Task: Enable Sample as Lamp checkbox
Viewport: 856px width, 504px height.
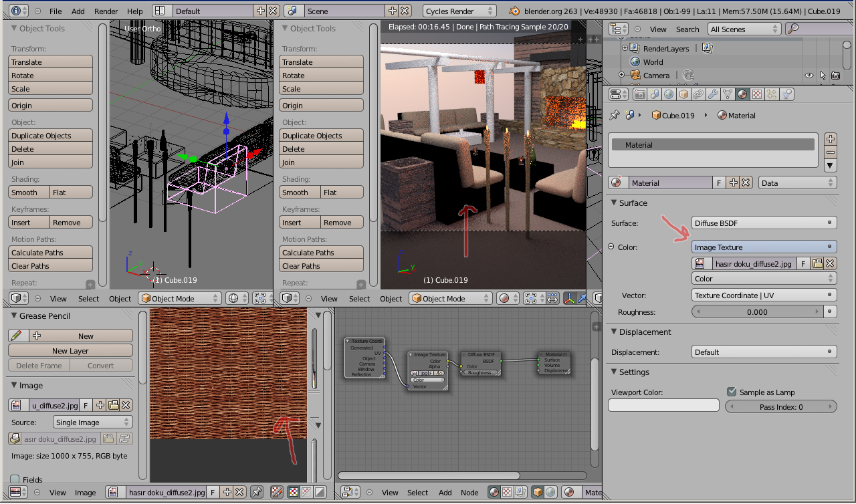Action: 732,392
